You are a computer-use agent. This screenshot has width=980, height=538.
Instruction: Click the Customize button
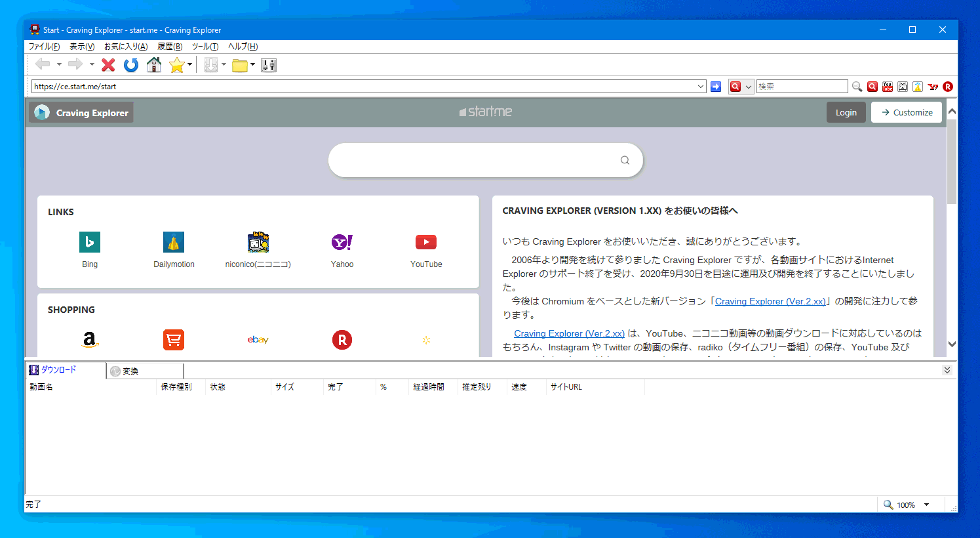(x=907, y=112)
